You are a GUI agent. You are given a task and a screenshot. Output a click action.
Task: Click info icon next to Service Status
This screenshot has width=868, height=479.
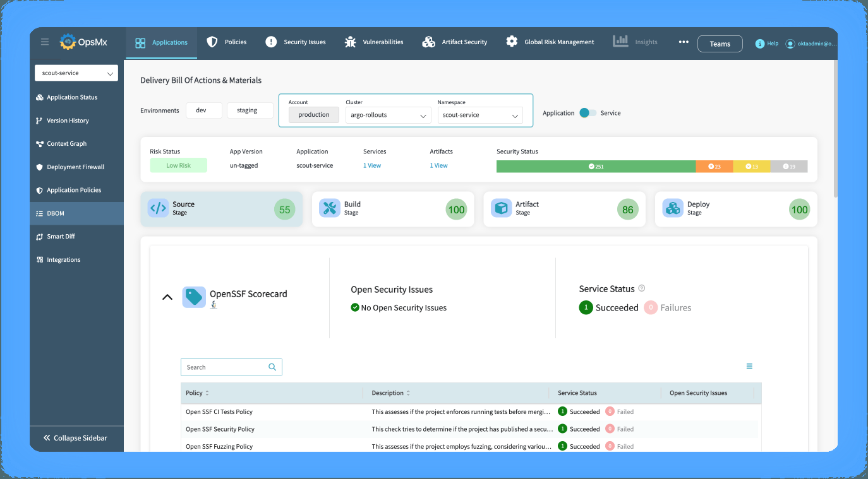[642, 288]
